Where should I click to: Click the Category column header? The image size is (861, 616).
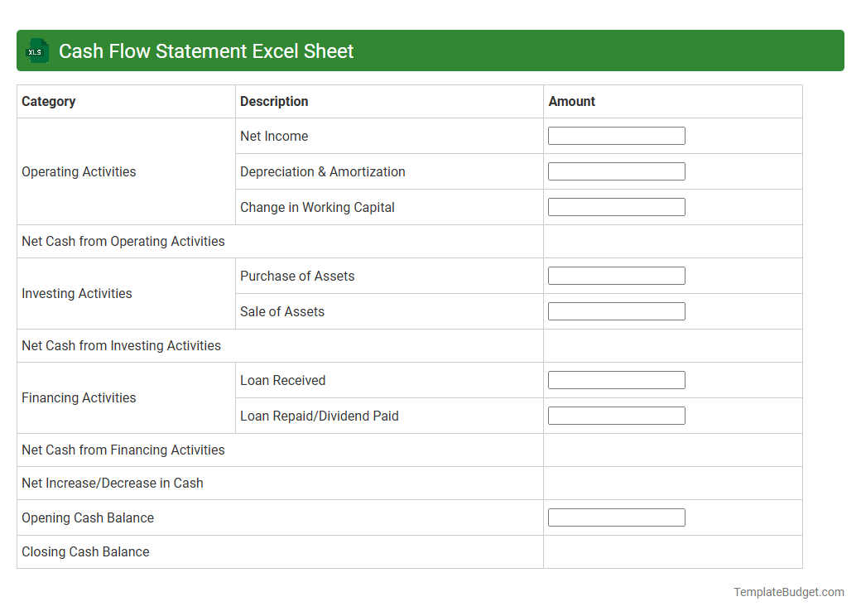49,101
